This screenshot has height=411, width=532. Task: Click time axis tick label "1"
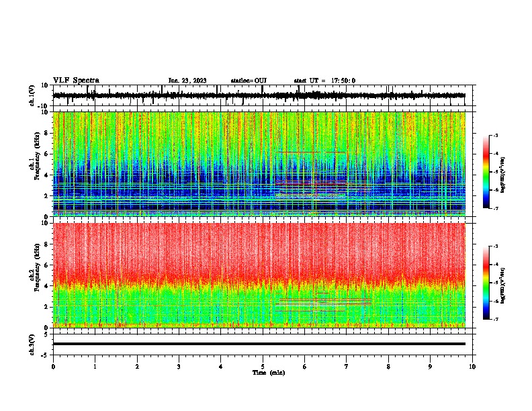click(95, 367)
